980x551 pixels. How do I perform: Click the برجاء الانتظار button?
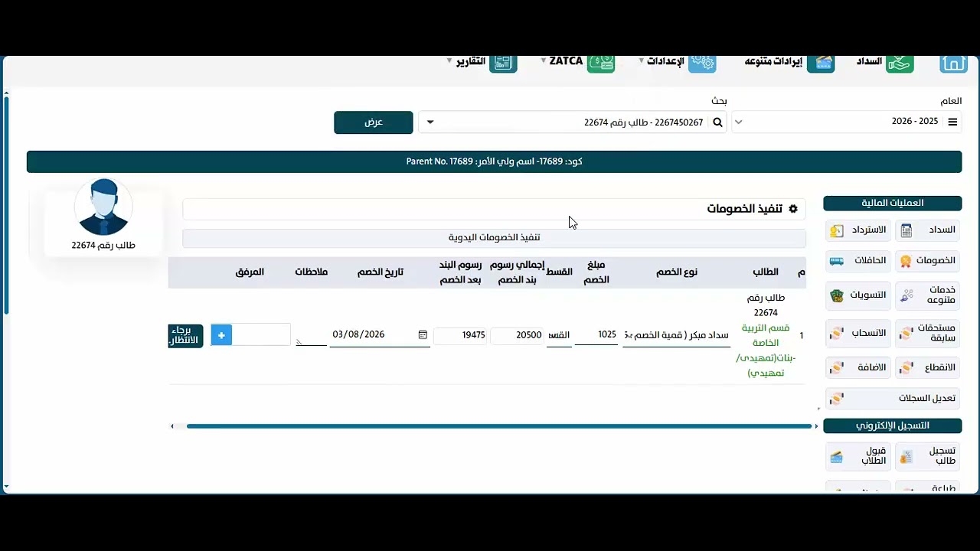click(185, 335)
